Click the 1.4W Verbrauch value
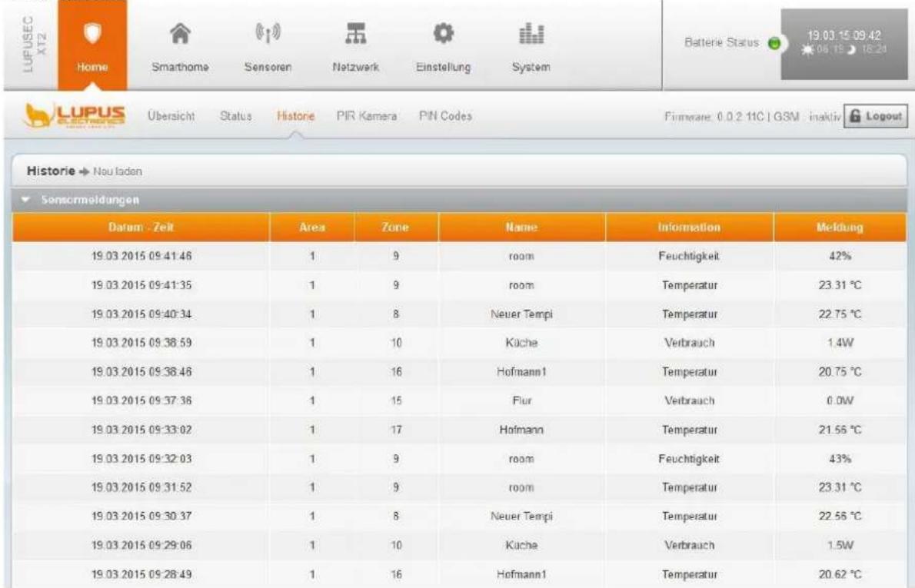Image resolution: width=915 pixels, height=588 pixels. coord(840,342)
